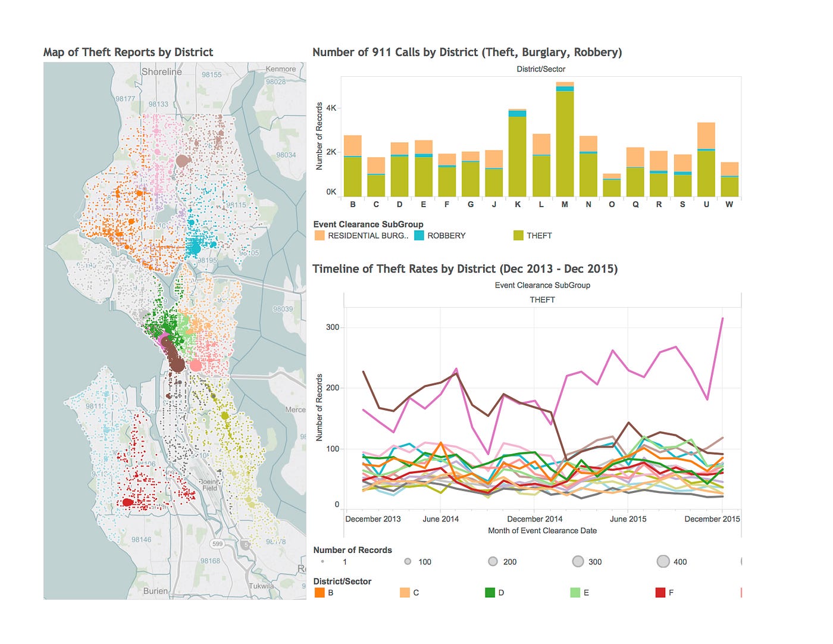Screen dimensions: 833x644
Task: Select District C swatch in District/Sector legend
Action: (x=405, y=592)
